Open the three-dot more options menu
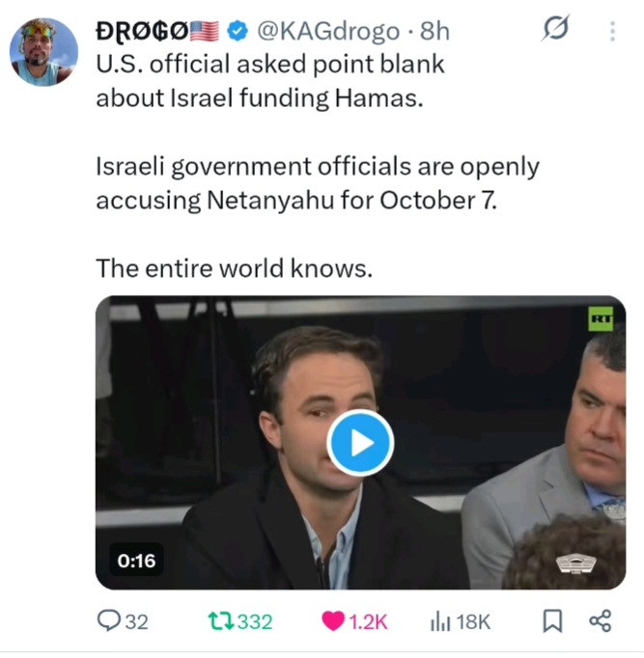This screenshot has height=658, width=644. (612, 31)
